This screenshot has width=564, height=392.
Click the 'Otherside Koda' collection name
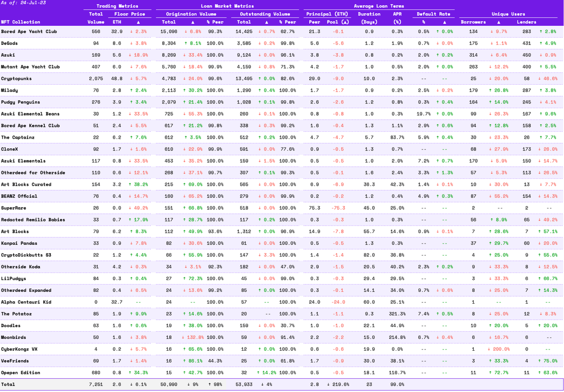click(x=21, y=267)
